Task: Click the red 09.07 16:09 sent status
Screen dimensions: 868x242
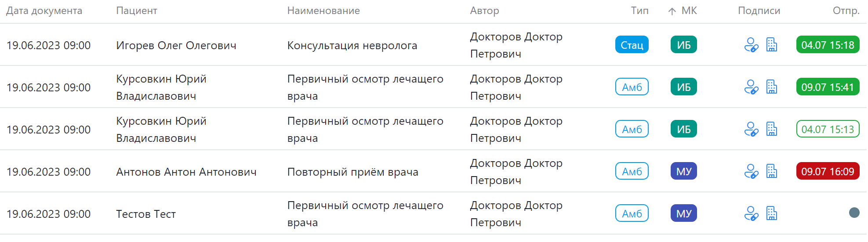Action: tap(828, 171)
